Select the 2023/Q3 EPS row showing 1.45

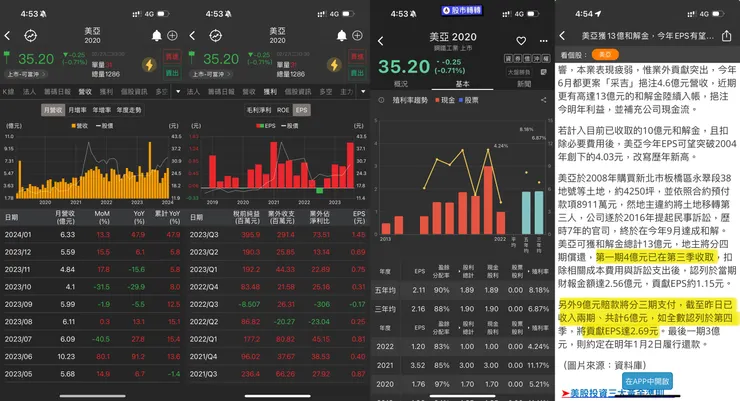tap(278, 234)
